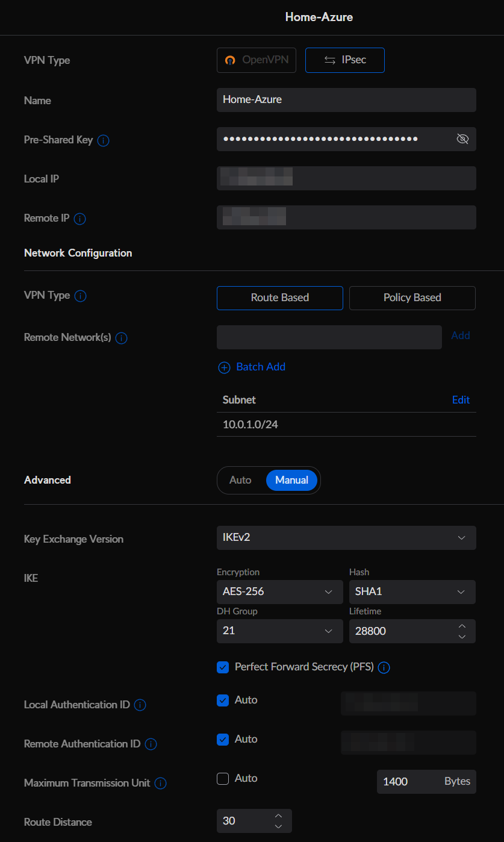Increase Route Distance with the stepper arrow
The image size is (504, 842).
[278, 817]
